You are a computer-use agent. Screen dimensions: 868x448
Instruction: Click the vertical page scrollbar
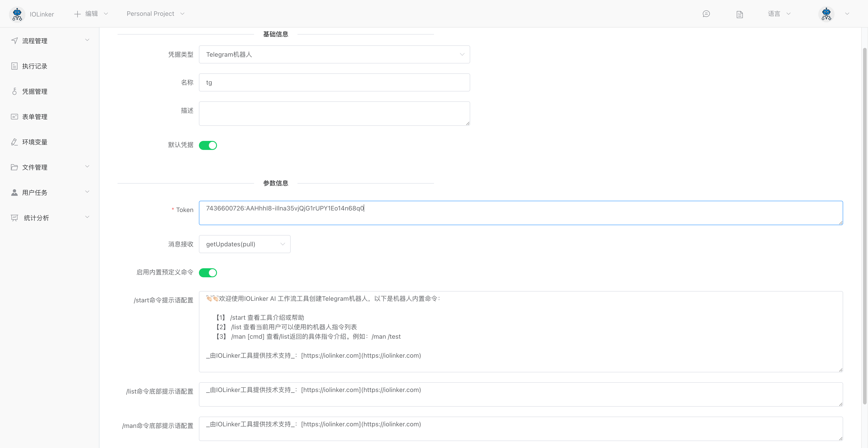coord(864,226)
